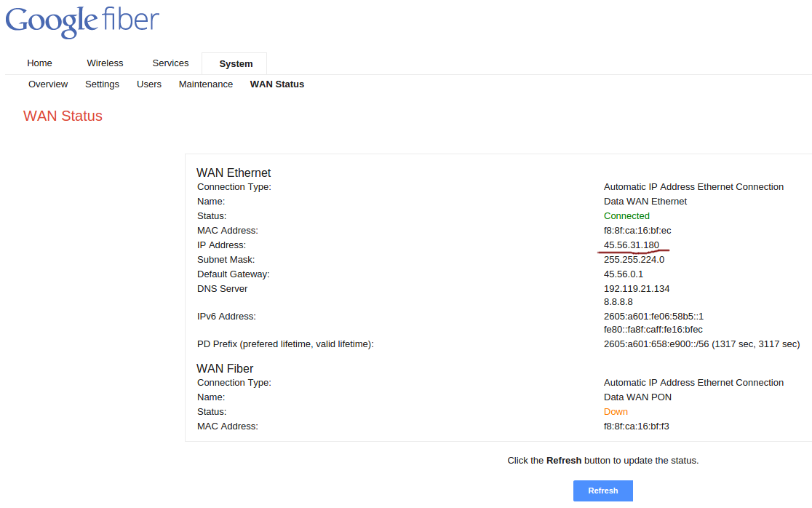The height and width of the screenshot is (508, 812).
Task: Select IPv6 address 2605:a601:fe06:58b5::1
Action: pyautogui.click(x=653, y=317)
